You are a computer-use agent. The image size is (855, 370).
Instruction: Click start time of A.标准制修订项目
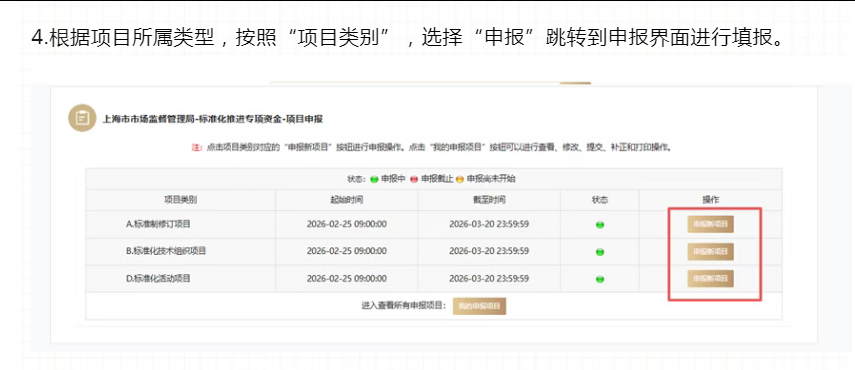point(347,224)
